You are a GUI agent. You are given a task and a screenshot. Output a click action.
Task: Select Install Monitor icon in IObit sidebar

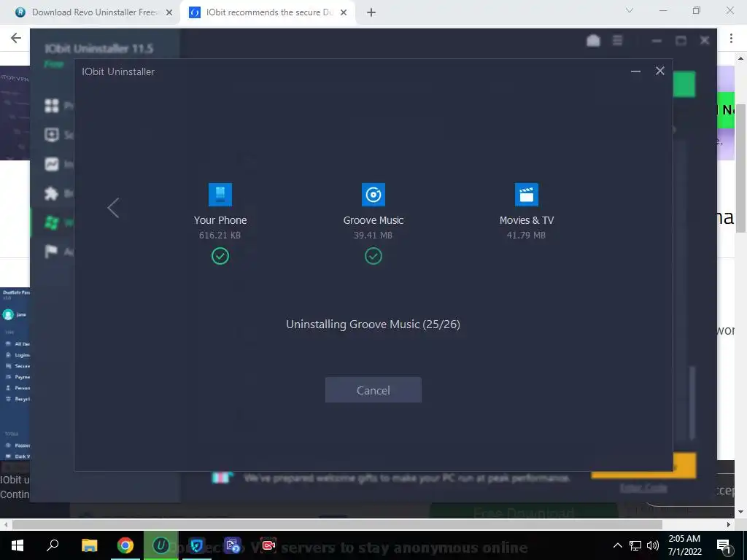tap(52, 164)
